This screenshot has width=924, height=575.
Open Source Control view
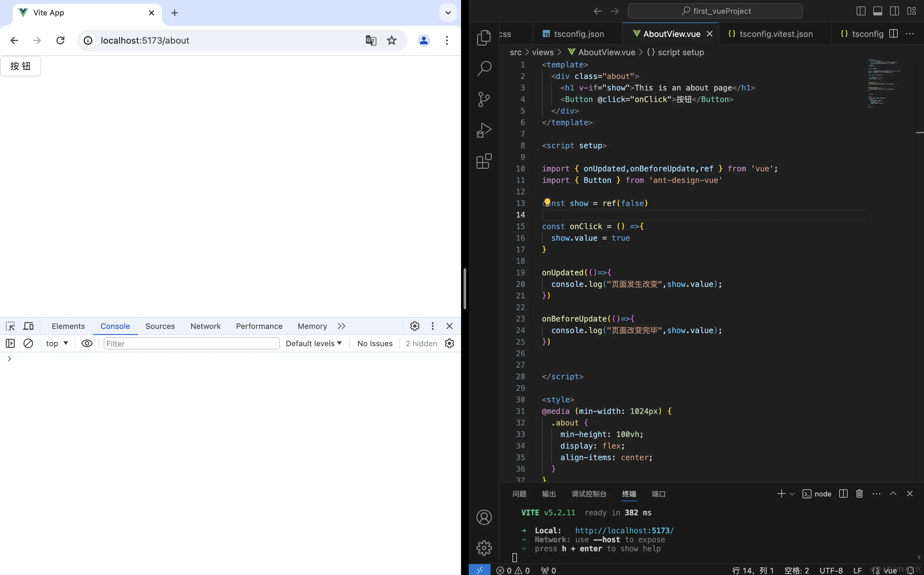click(x=484, y=99)
